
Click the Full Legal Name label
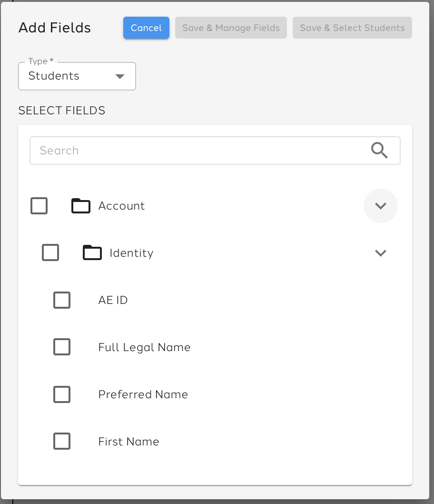pos(144,347)
